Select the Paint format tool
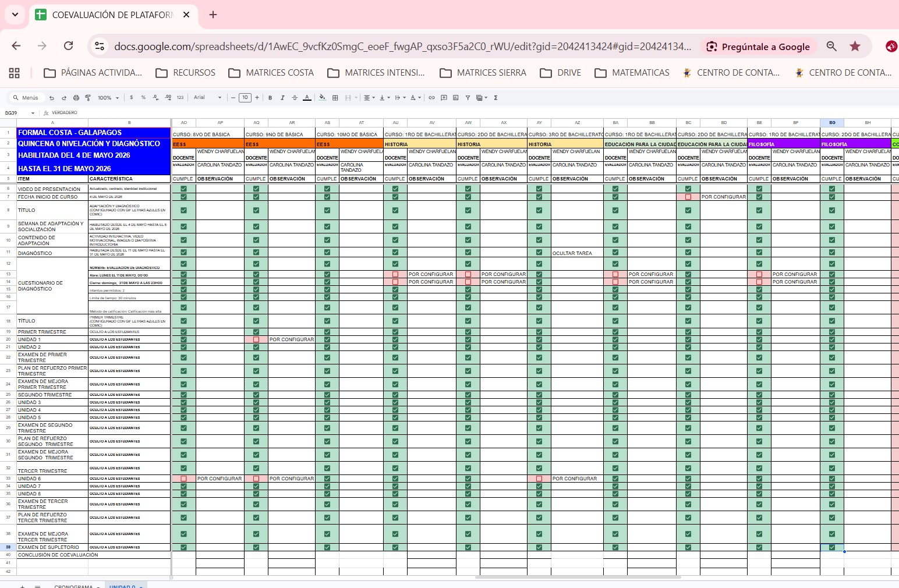 point(88,98)
